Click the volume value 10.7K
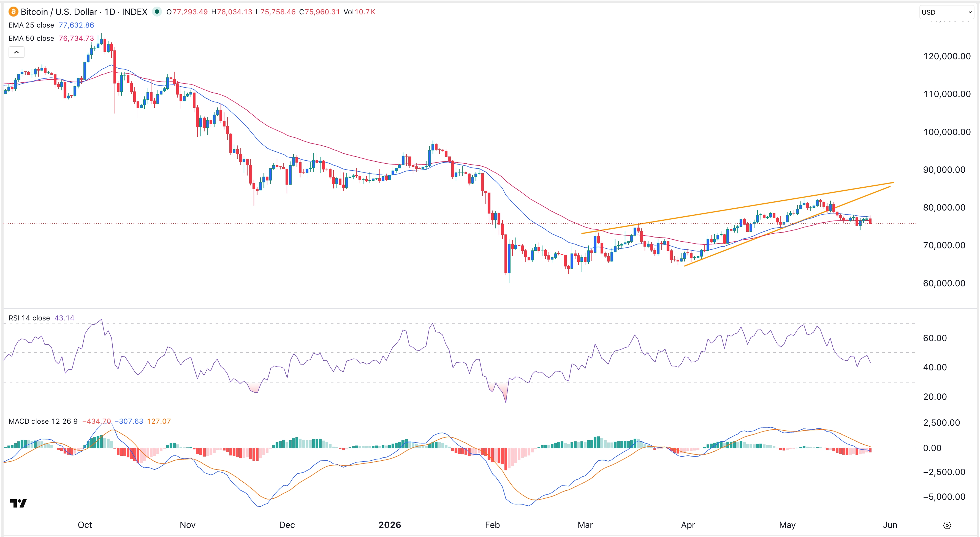 pyautogui.click(x=365, y=12)
